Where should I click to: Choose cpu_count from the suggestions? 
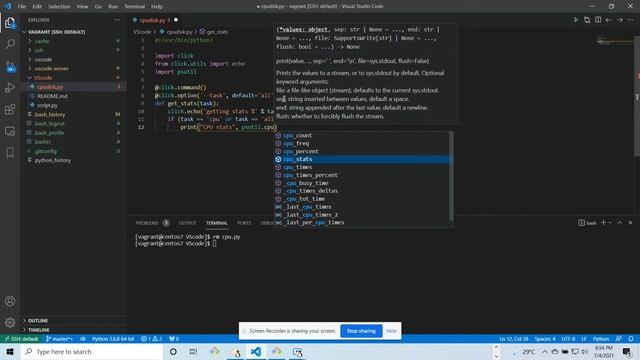362,135
